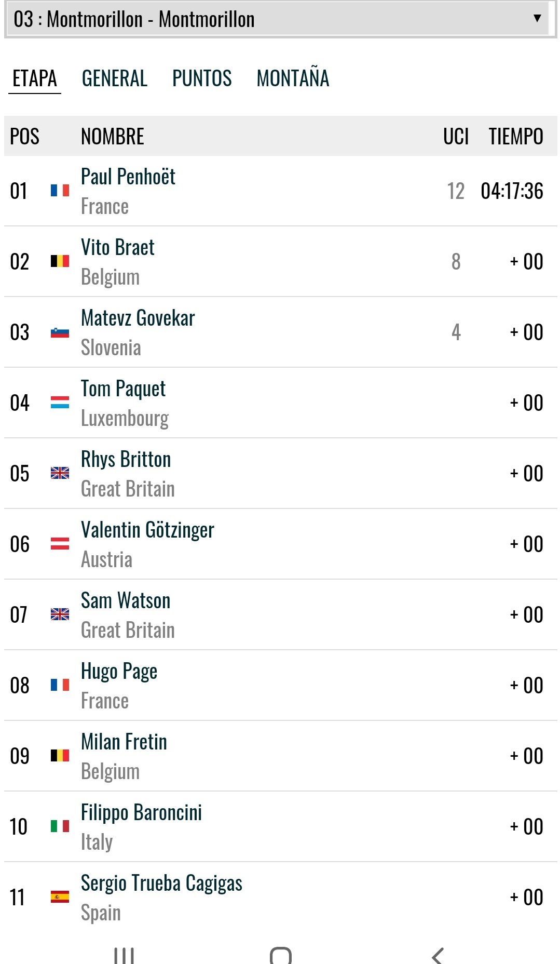
Task: Tap the Android back navigation button
Action: tap(438, 956)
